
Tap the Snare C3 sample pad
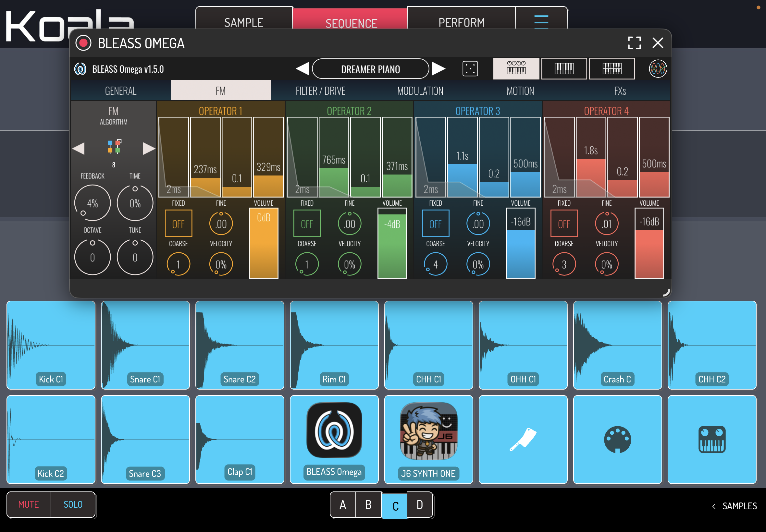(x=145, y=439)
